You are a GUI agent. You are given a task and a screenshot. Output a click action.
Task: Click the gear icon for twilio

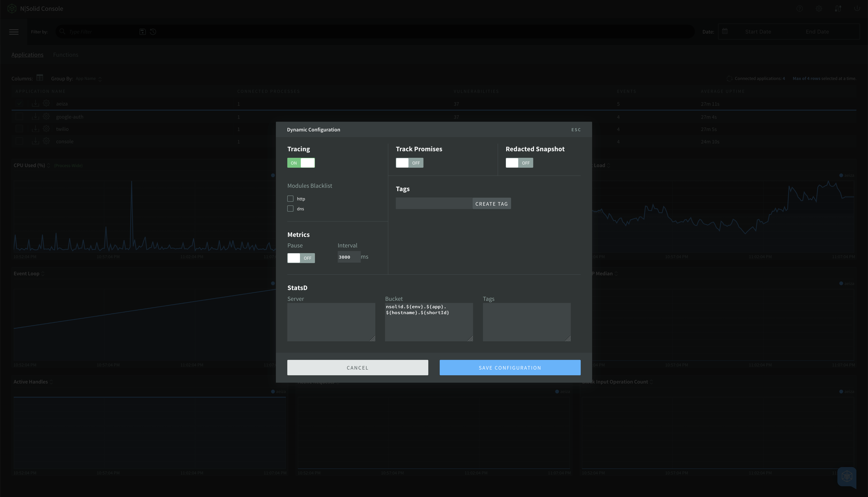point(46,128)
